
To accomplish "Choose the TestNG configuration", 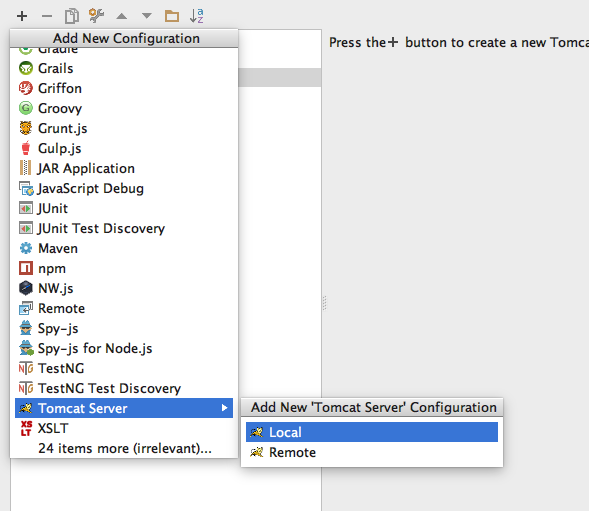I will point(124,368).
